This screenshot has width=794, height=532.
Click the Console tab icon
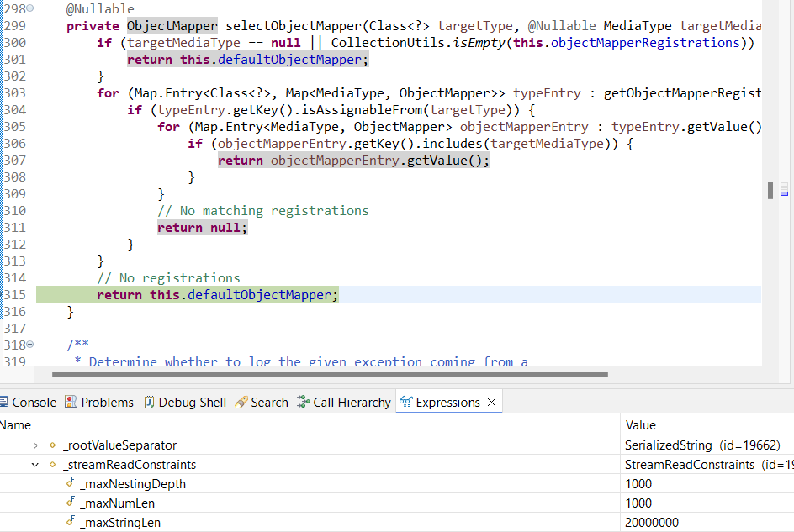coord(6,403)
